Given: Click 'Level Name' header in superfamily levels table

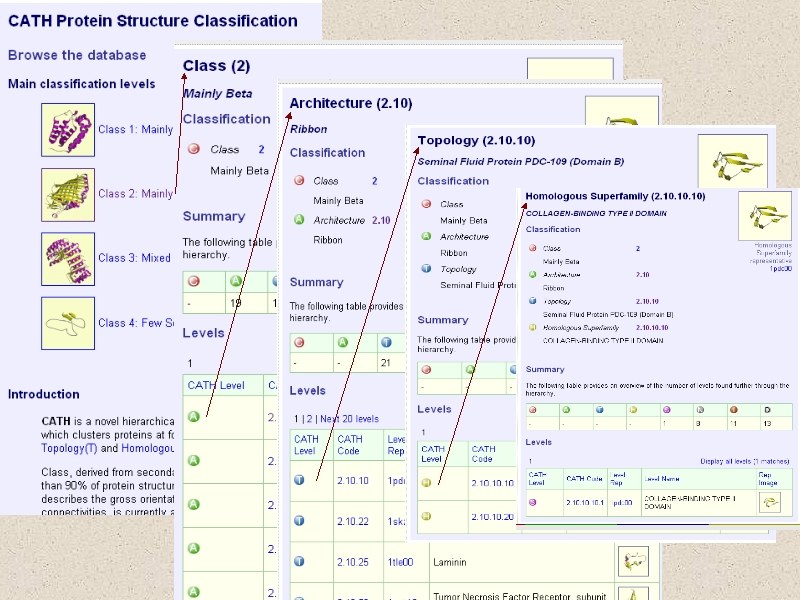Looking at the screenshot, I should point(662,479).
